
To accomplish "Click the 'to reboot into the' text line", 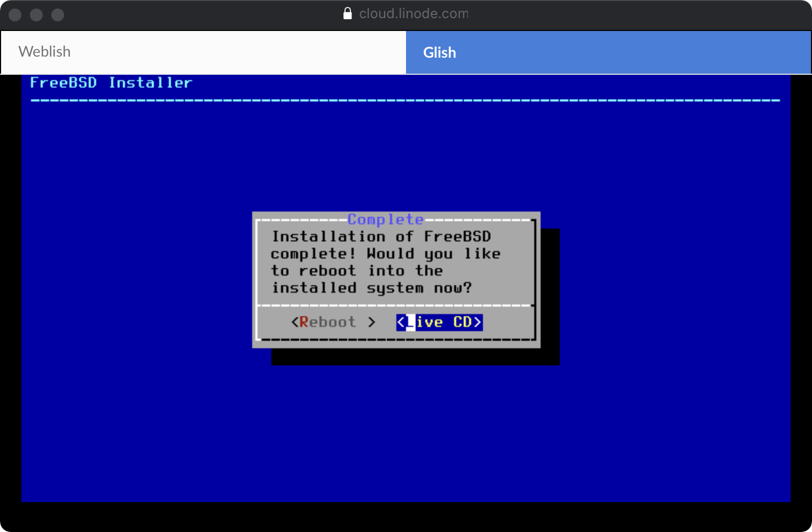I will (357, 271).
